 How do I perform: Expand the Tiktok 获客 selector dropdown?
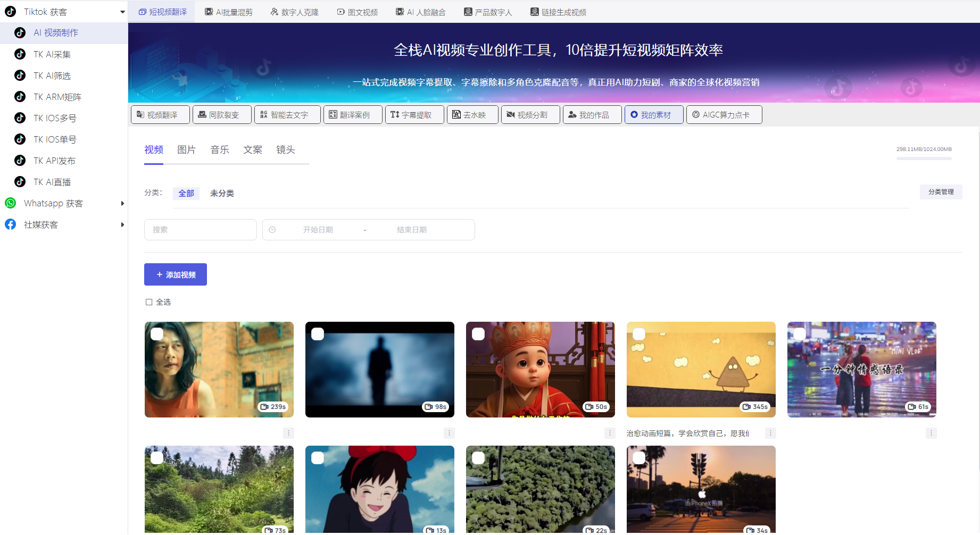pos(121,11)
